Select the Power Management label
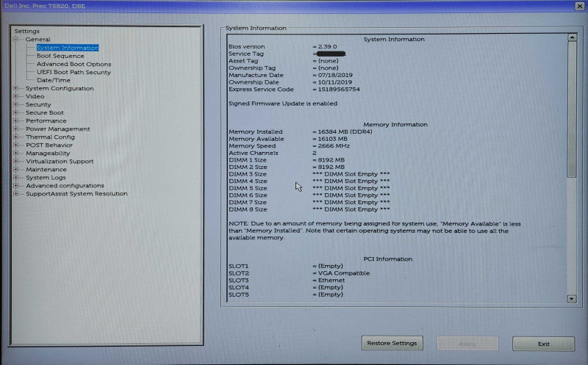This screenshot has height=365, width=588. coord(58,129)
